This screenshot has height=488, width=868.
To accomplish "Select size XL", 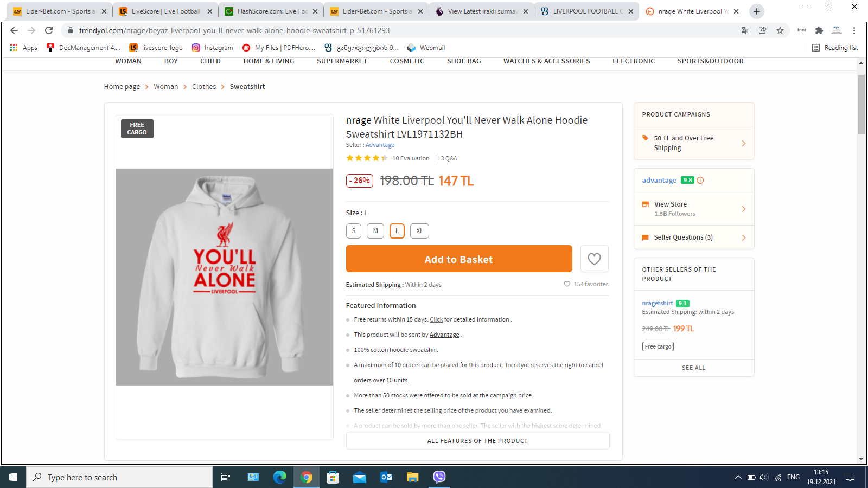I will click(x=420, y=231).
